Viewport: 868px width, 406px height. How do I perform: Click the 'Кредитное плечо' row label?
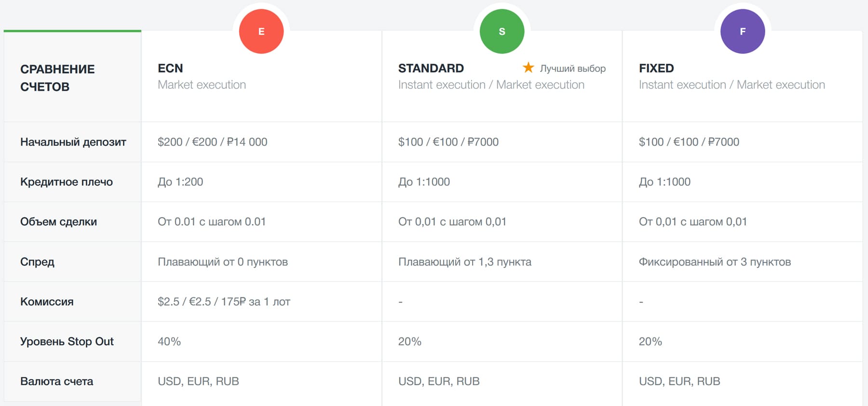67,182
